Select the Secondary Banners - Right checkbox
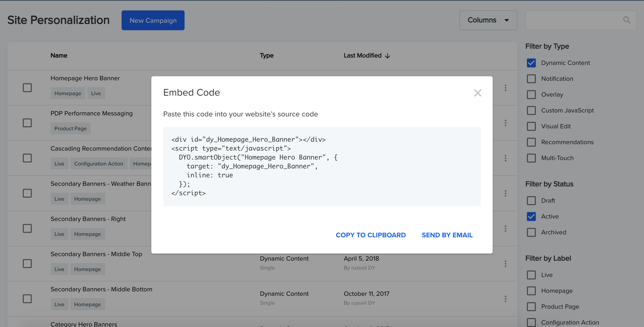Viewport: 644px width, 327px height. click(x=27, y=228)
